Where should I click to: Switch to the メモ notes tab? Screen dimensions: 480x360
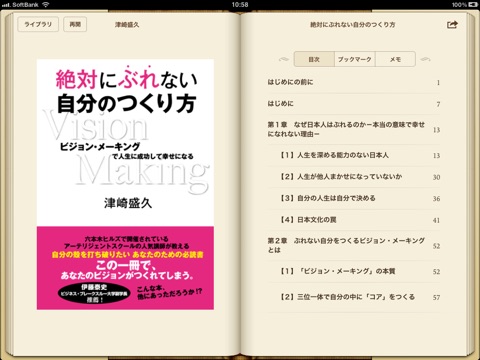(395, 59)
